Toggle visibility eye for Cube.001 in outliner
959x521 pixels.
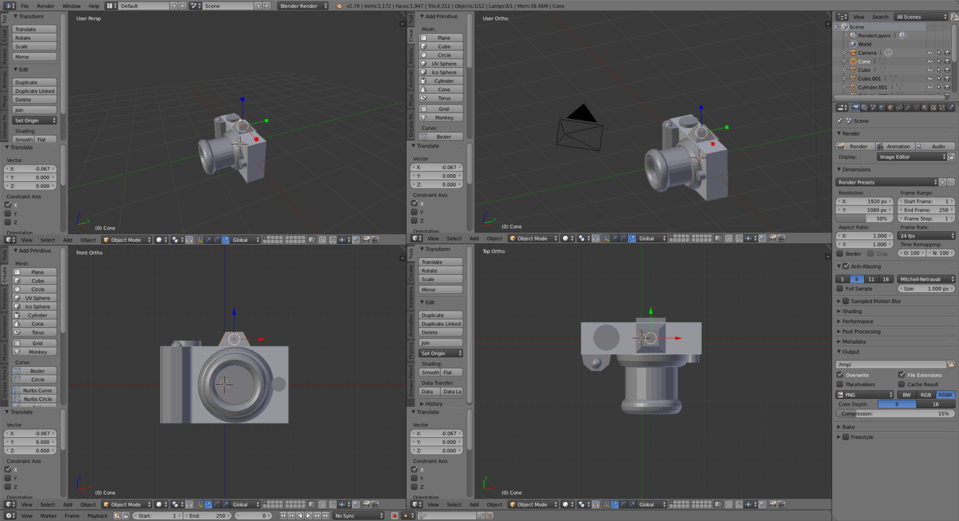(x=930, y=78)
